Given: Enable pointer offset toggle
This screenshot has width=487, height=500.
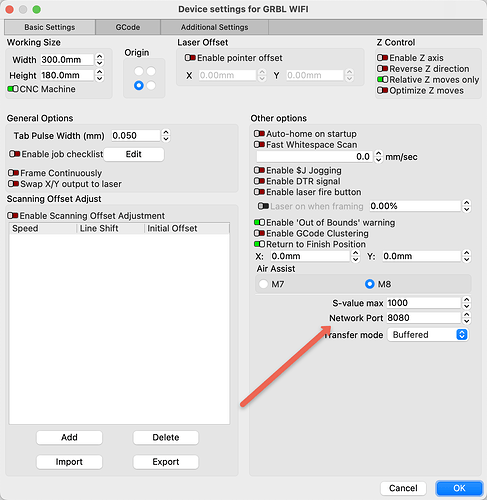Looking at the screenshot, I should coord(190,58).
